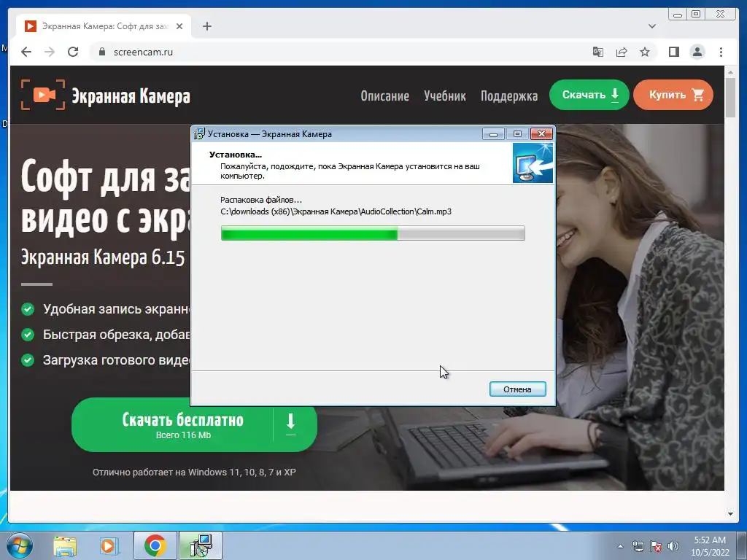Open the Учебник menu item
747x560 pixels.
(445, 96)
